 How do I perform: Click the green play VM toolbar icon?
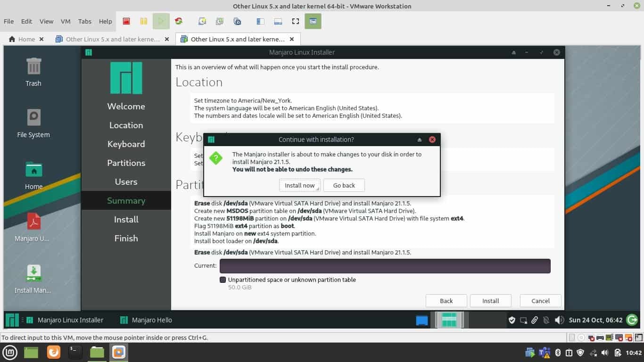tap(161, 21)
